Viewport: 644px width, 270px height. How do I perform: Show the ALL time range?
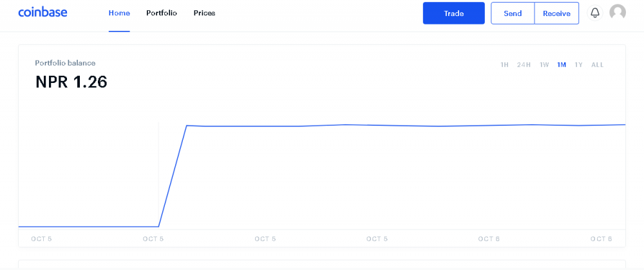click(x=598, y=65)
